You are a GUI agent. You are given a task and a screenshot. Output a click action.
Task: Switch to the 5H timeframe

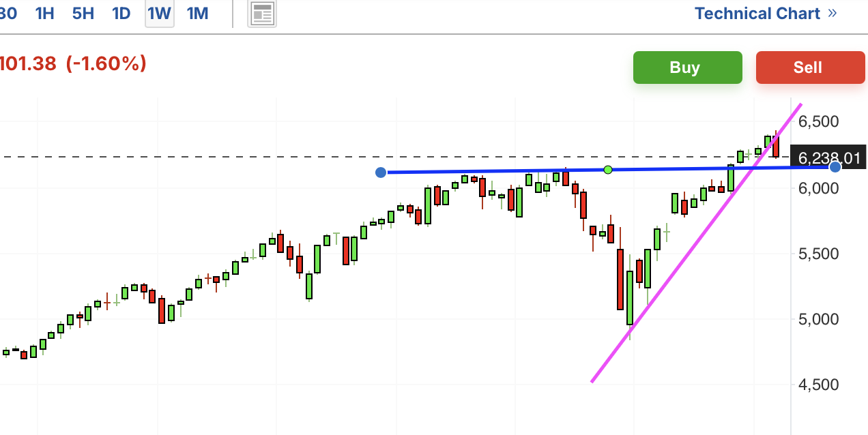click(x=83, y=13)
